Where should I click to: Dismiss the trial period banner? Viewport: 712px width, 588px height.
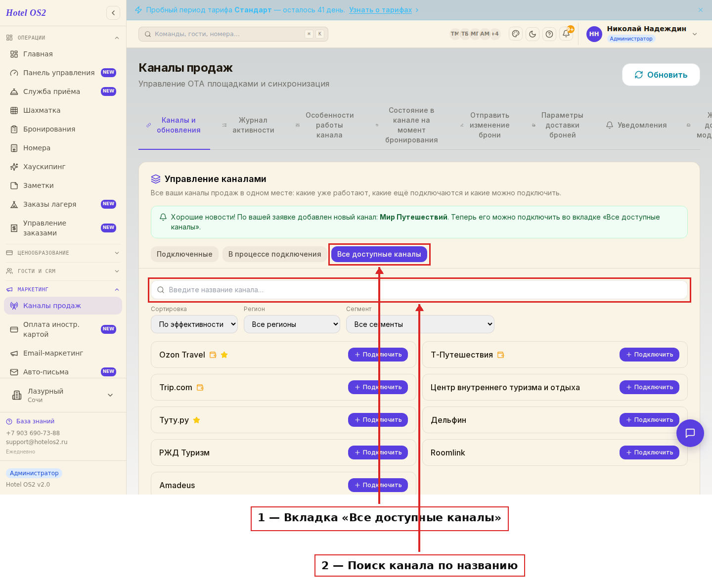click(x=701, y=10)
